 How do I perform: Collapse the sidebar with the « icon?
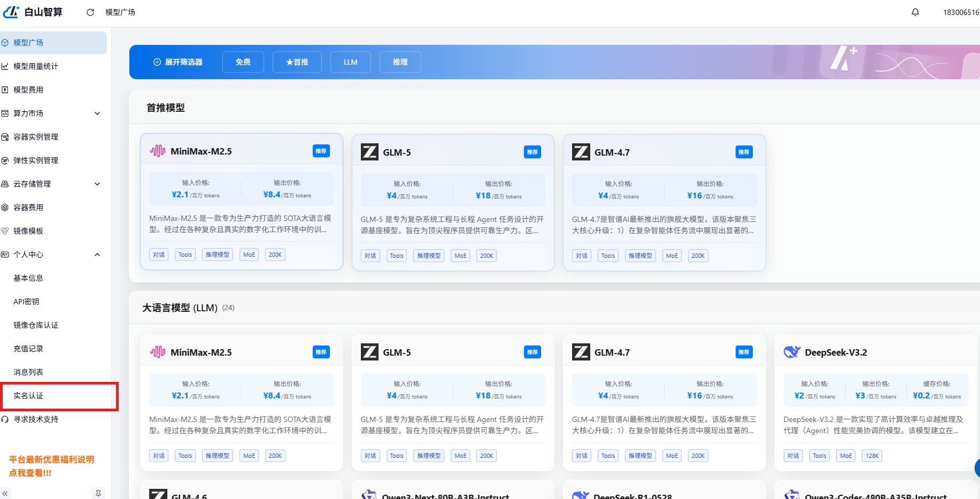tap(5, 493)
